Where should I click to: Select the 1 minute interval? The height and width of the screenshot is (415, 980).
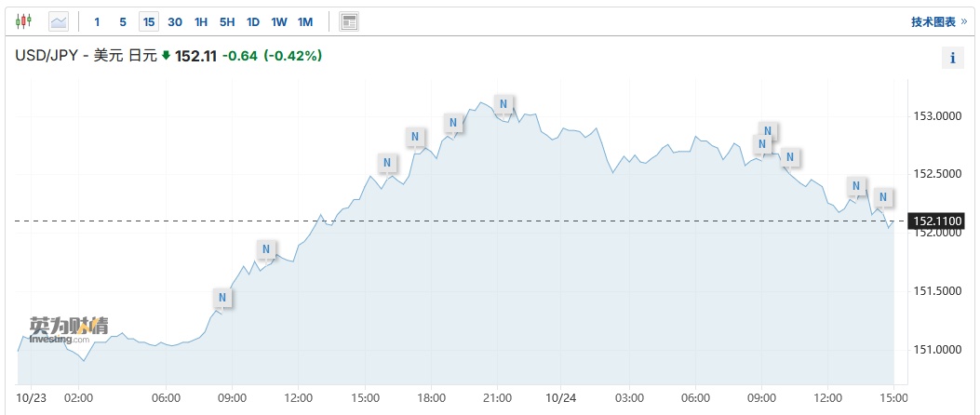[x=97, y=20]
